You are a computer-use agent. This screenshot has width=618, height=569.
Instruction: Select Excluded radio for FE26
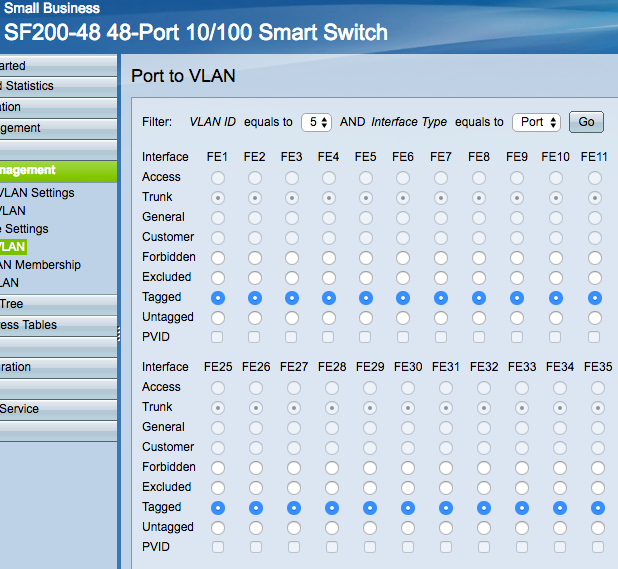[x=256, y=488]
